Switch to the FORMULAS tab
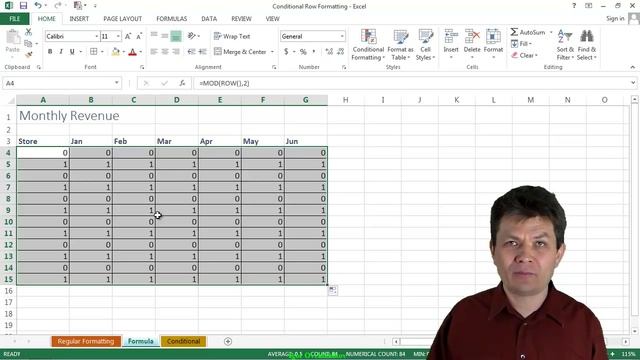 click(171, 19)
